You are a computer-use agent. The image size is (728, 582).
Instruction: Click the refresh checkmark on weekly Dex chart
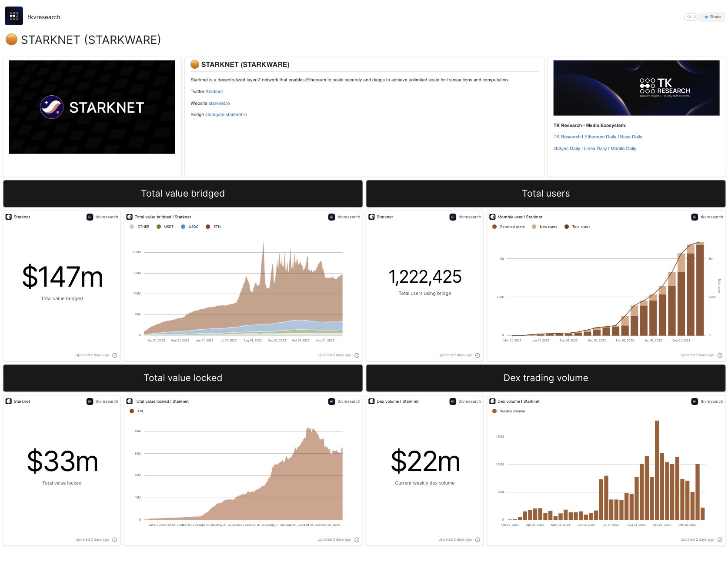point(720,540)
